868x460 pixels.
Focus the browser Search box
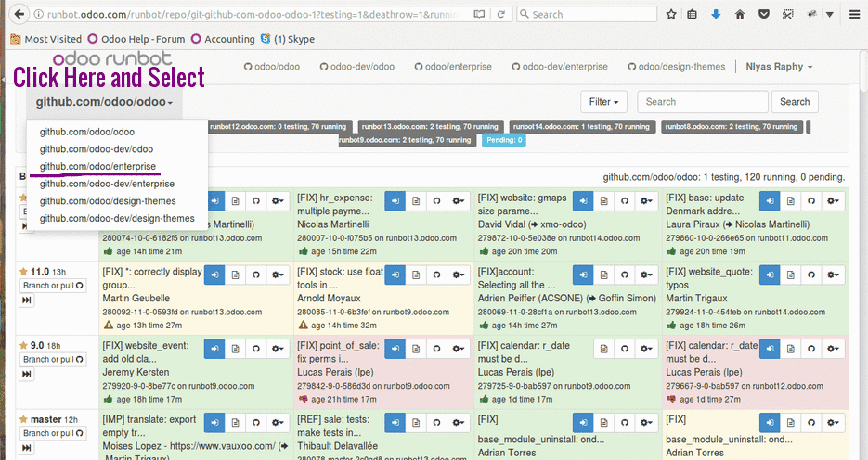(587, 15)
